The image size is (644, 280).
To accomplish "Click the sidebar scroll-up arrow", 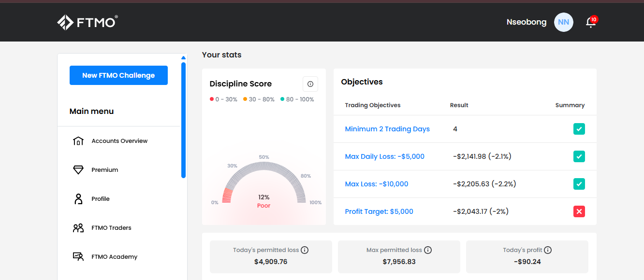I will pos(183,58).
